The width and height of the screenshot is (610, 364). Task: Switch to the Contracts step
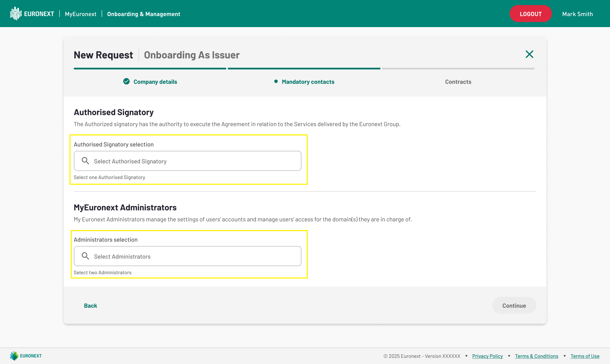[458, 82]
